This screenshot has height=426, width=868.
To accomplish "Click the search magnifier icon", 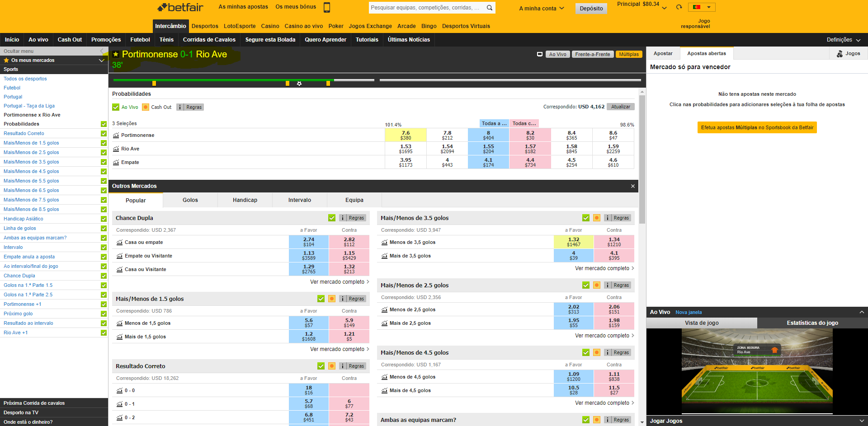I will coord(490,8).
